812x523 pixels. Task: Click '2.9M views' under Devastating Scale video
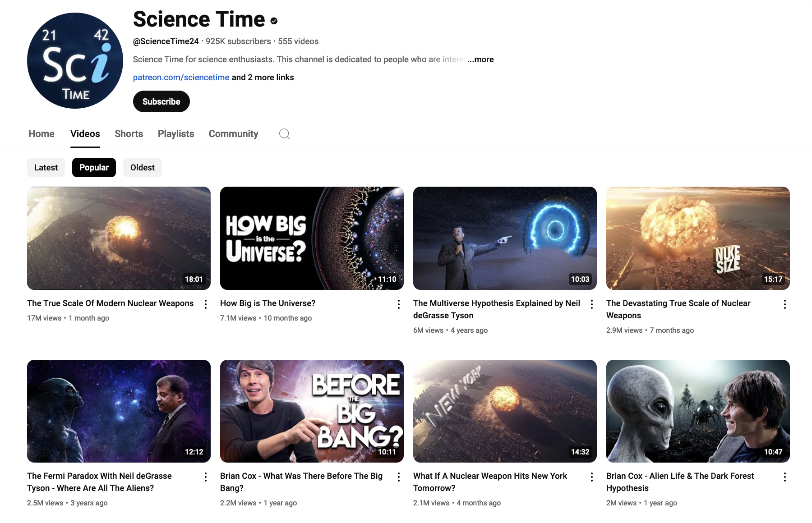pyautogui.click(x=624, y=330)
